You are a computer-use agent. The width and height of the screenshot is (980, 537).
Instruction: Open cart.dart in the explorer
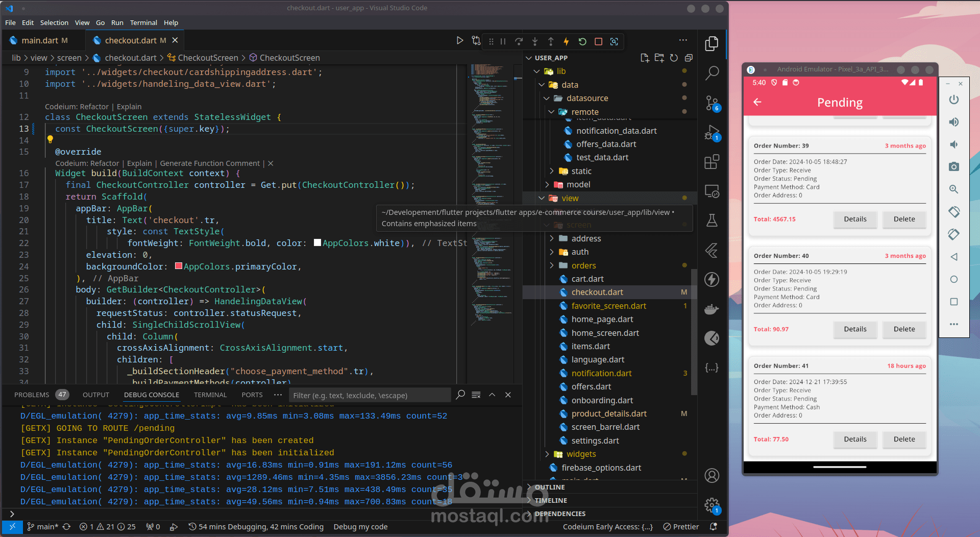[x=587, y=279]
